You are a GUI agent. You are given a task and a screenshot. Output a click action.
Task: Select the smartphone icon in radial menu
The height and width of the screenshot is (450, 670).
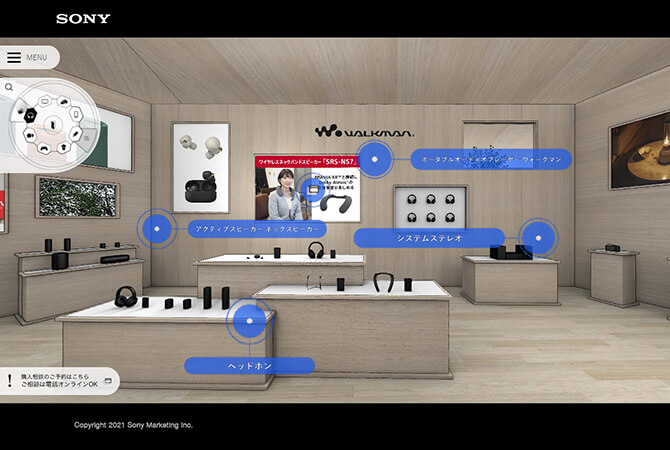(x=76, y=116)
